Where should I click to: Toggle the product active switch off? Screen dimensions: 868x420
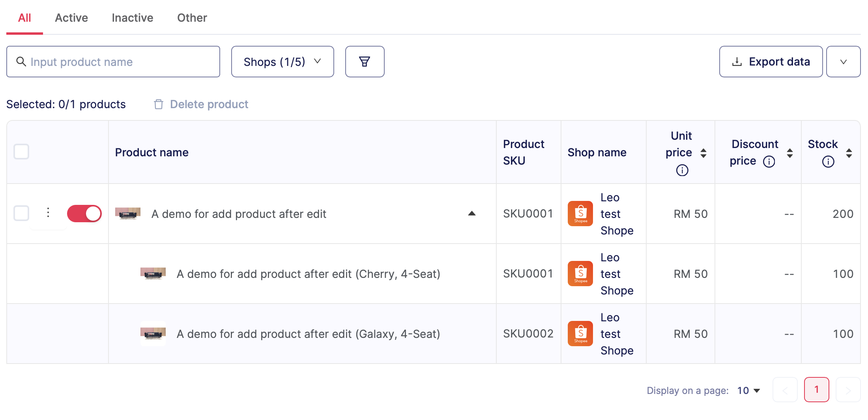[x=84, y=214]
